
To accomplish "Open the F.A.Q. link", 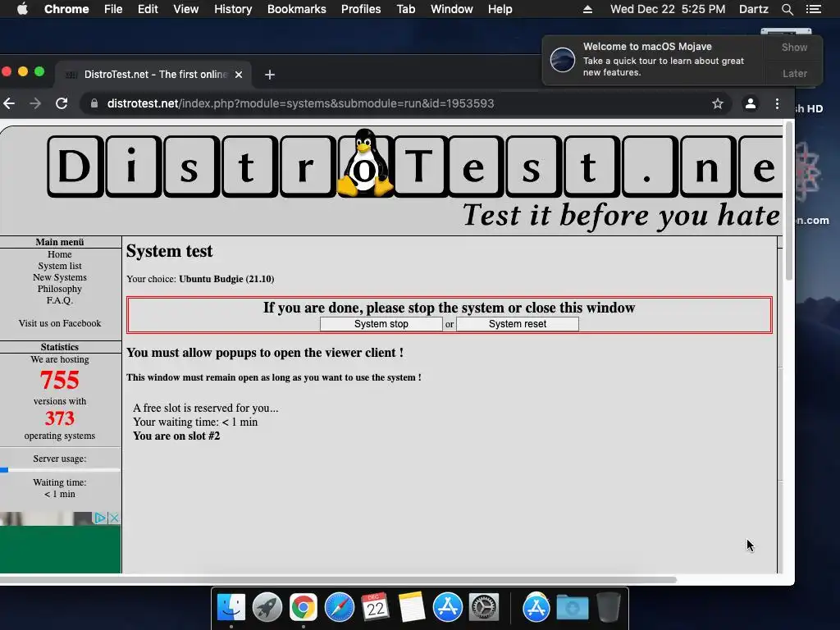I will point(59,300).
